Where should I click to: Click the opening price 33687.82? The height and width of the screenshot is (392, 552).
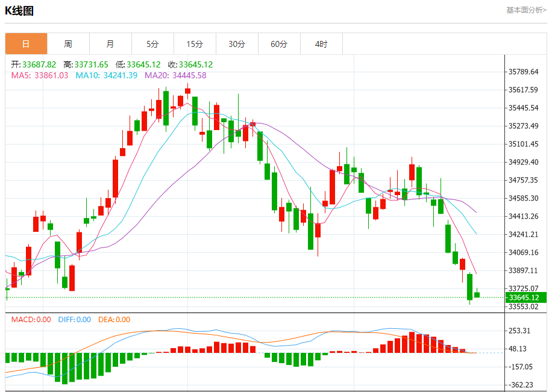[x=39, y=65]
